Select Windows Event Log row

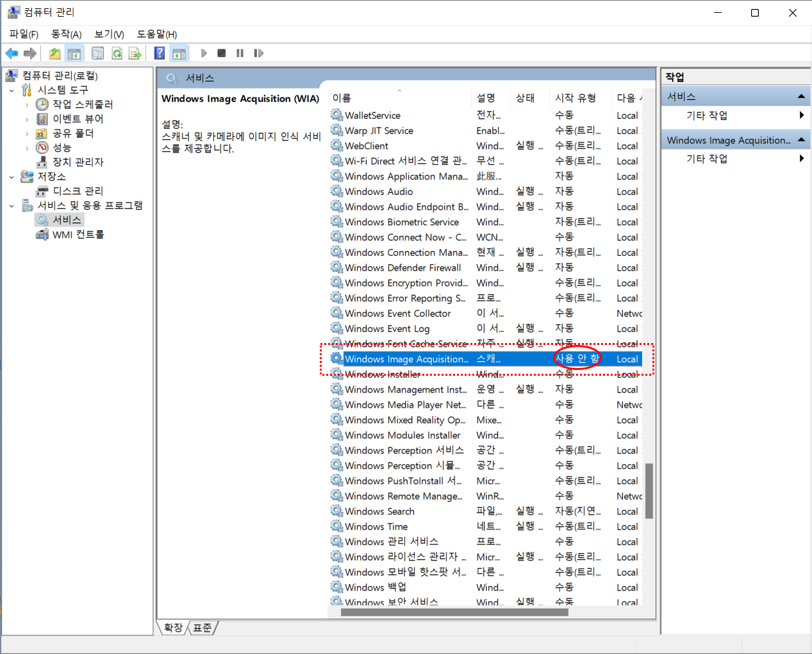(x=486, y=329)
